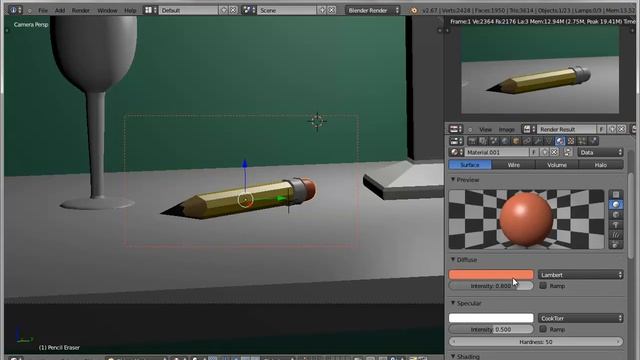Screen dimensions: 640x360
Task: Enable the Specular Ramp checkbox
Action: click(x=543, y=329)
